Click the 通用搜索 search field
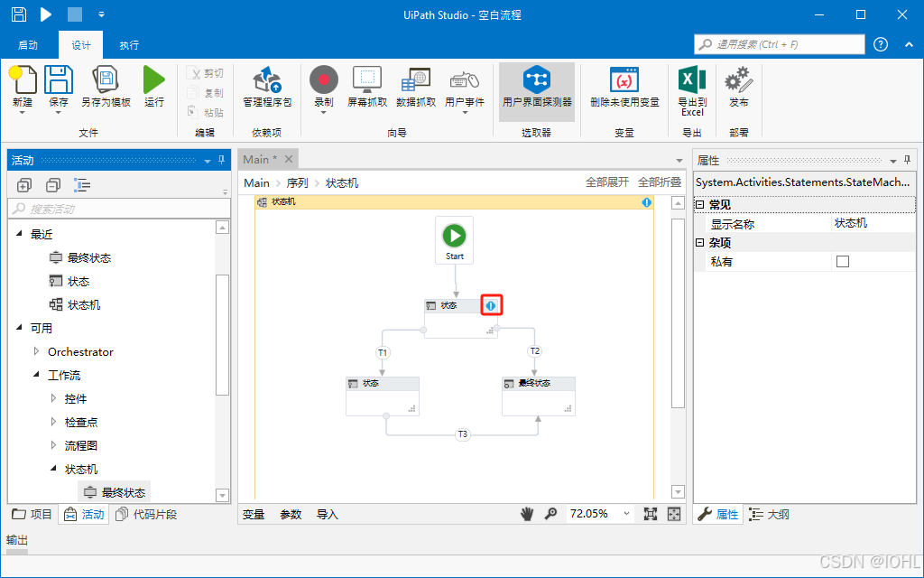The height and width of the screenshot is (578, 924). [780, 44]
